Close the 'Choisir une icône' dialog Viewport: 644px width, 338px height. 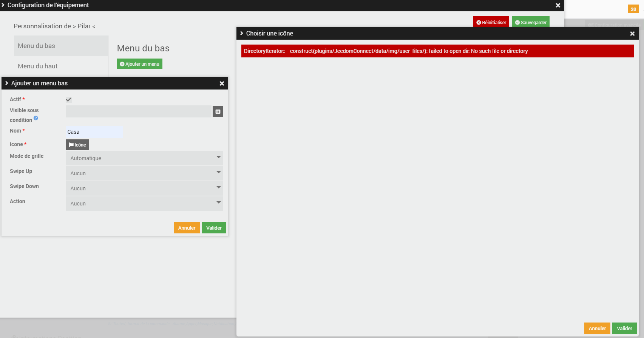632,34
